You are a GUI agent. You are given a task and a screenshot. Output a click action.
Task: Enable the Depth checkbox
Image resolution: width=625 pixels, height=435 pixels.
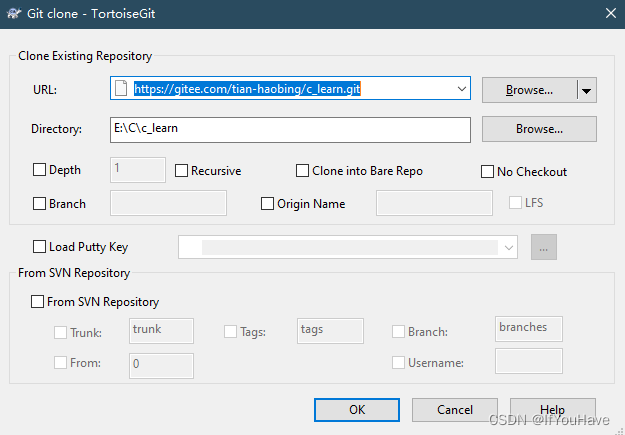[x=39, y=169]
